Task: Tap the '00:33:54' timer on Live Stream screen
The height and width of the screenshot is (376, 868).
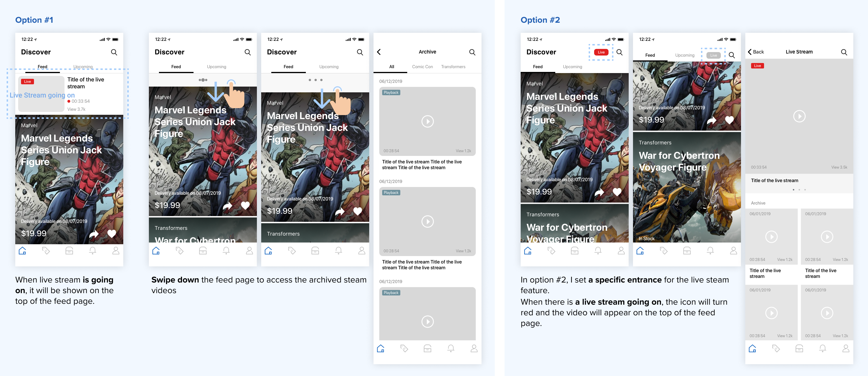Action: point(759,167)
